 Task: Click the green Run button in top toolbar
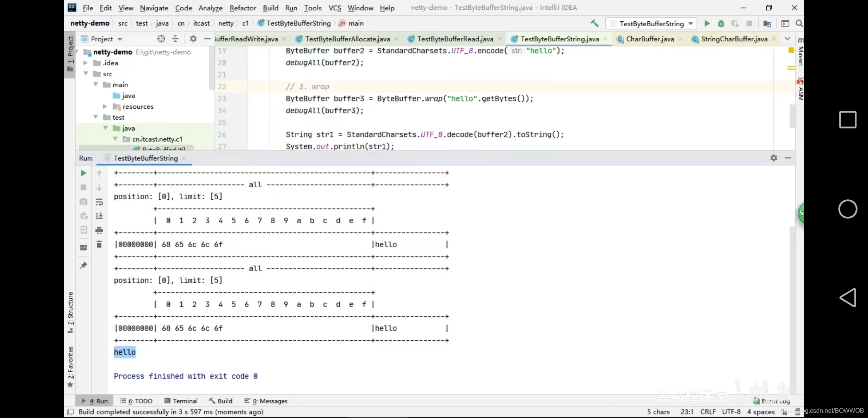pyautogui.click(x=707, y=24)
